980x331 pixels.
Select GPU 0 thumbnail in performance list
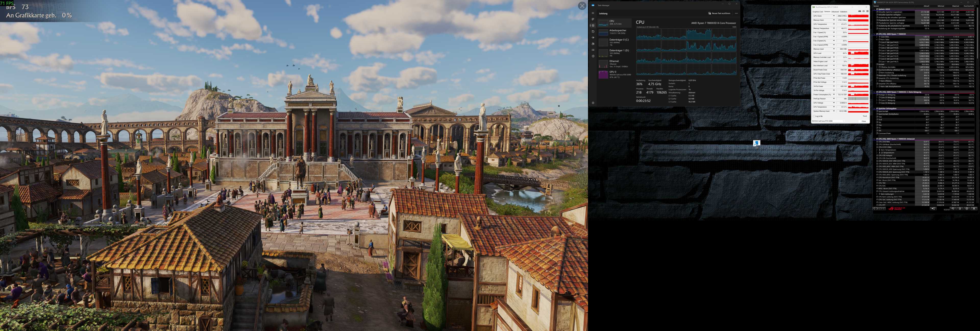pyautogui.click(x=603, y=74)
